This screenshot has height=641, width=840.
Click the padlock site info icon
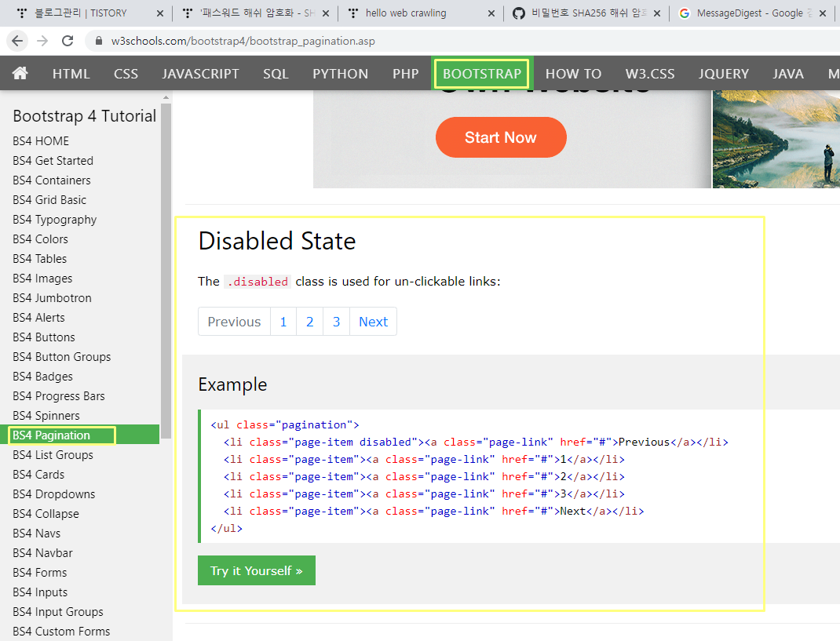[98, 41]
